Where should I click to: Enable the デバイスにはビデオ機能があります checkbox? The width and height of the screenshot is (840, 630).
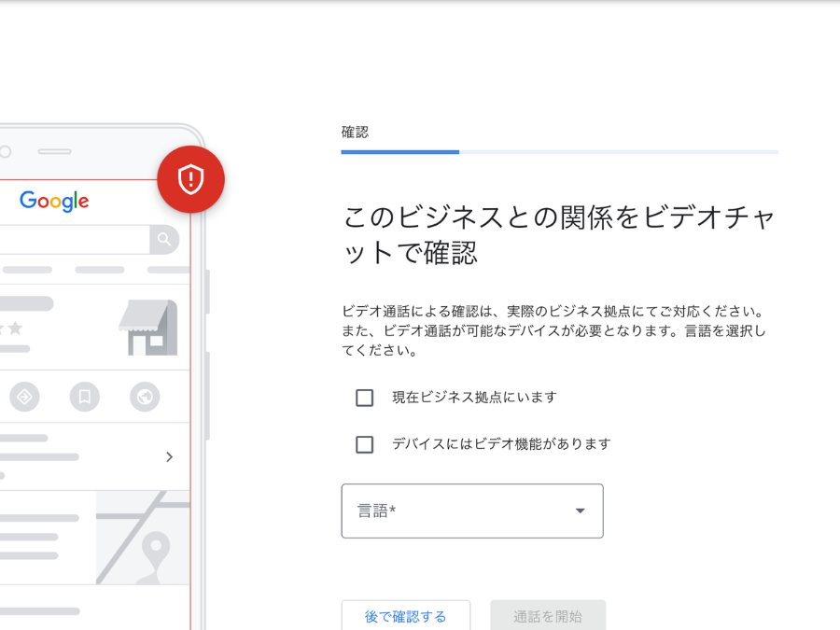365,444
